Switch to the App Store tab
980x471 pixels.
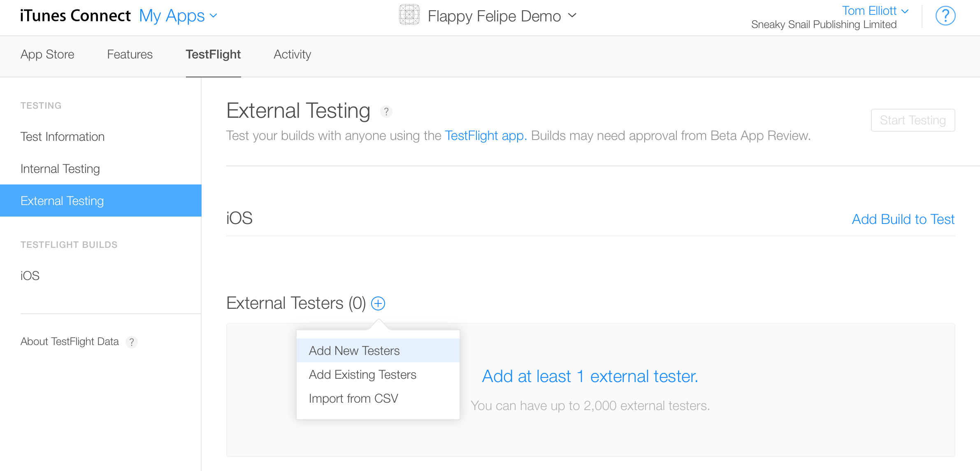[x=47, y=54]
